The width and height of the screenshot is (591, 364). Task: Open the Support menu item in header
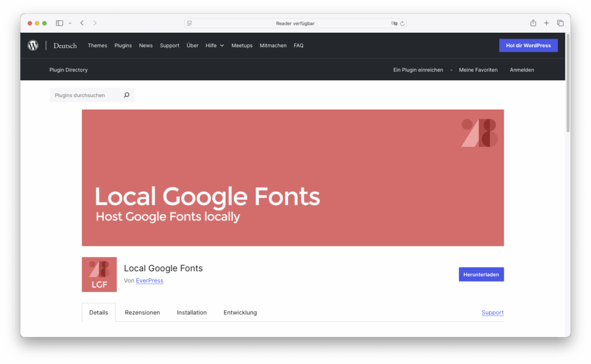[x=170, y=46]
